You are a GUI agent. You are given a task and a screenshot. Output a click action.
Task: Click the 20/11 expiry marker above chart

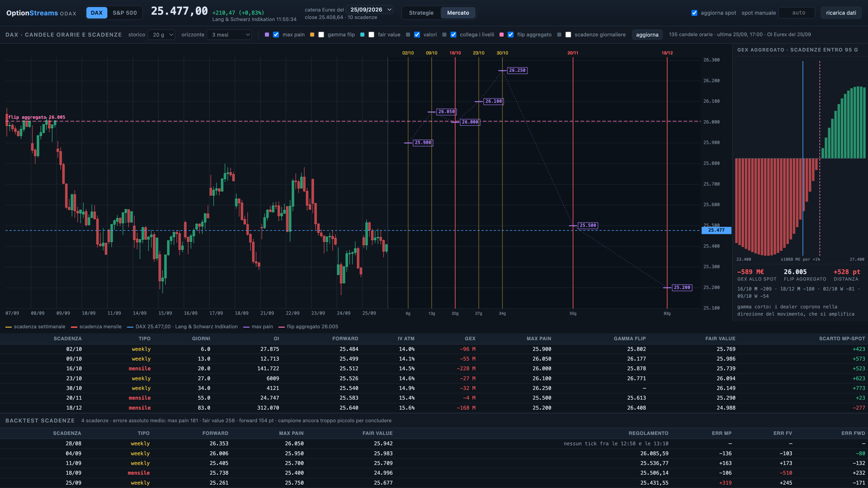(x=573, y=53)
